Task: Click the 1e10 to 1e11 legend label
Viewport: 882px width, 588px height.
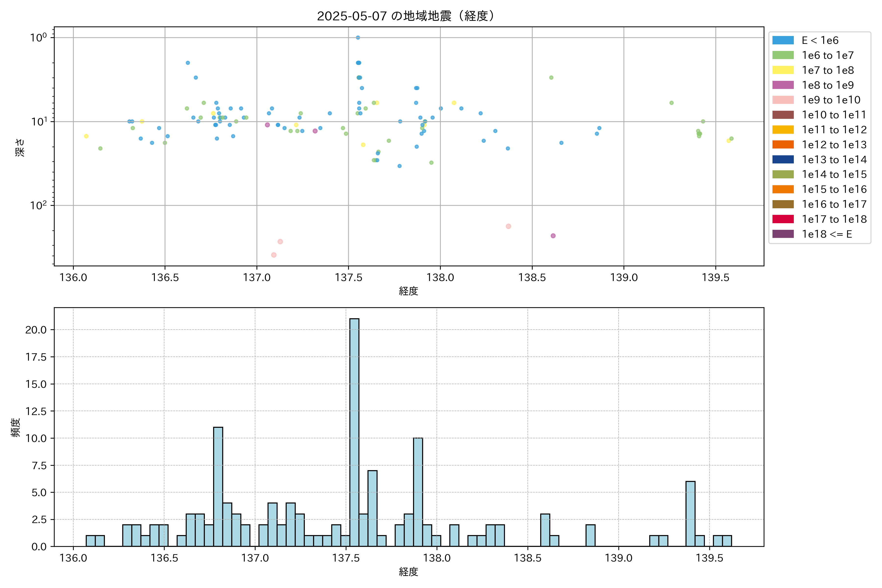Action: click(834, 115)
